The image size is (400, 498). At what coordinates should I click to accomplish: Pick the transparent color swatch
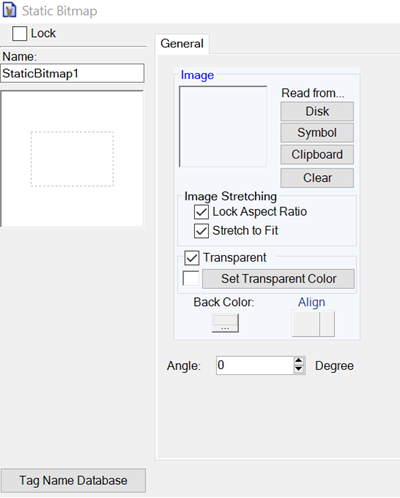coord(191,278)
